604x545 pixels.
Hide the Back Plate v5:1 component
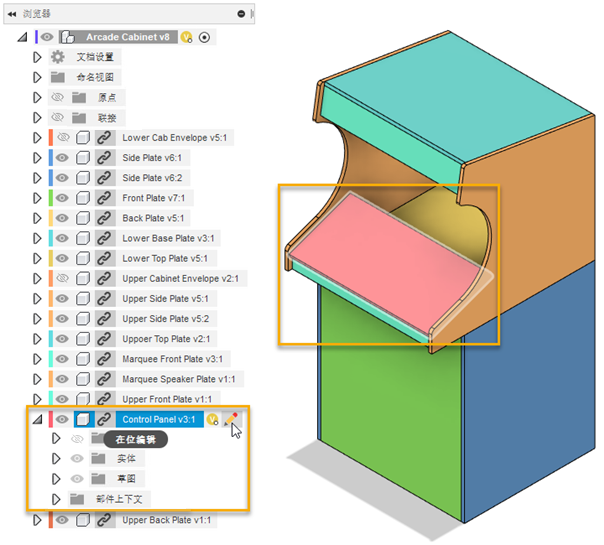[x=62, y=218]
